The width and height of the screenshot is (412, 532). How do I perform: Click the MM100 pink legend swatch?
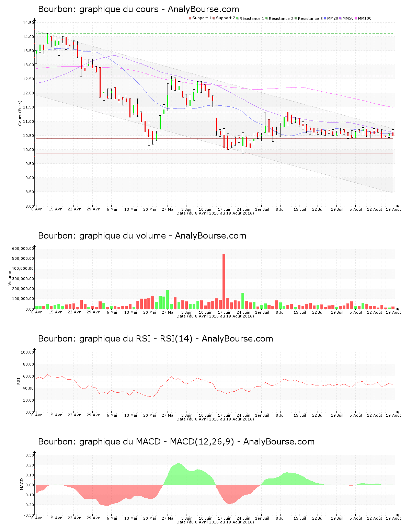pos(356,18)
